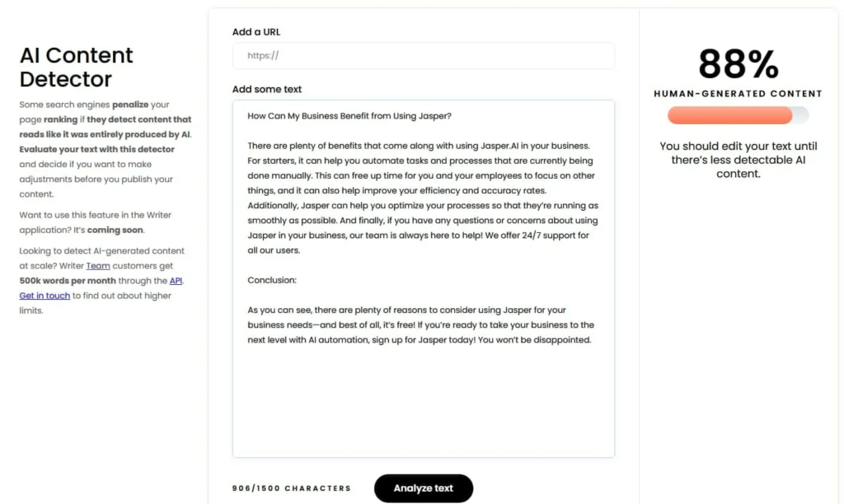Select the 88% score heading
844x504 pixels.
738,63
